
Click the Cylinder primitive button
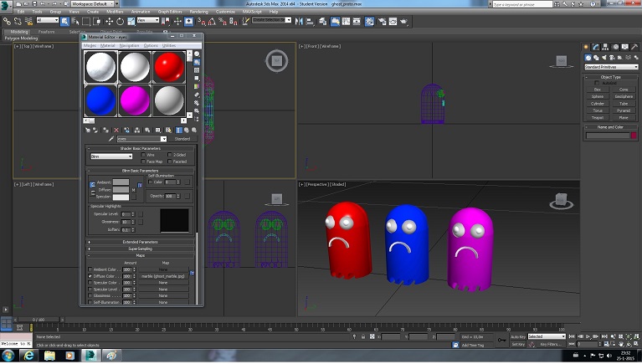(x=598, y=104)
